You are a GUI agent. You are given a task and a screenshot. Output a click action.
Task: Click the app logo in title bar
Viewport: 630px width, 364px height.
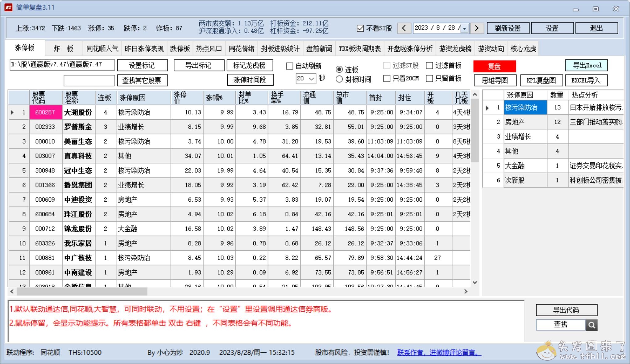(8, 7)
